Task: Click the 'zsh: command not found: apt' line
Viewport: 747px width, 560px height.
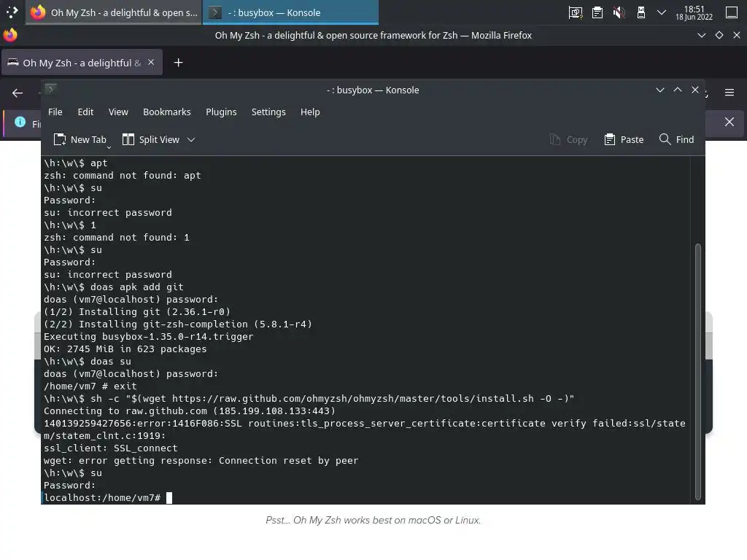Action: (122, 175)
